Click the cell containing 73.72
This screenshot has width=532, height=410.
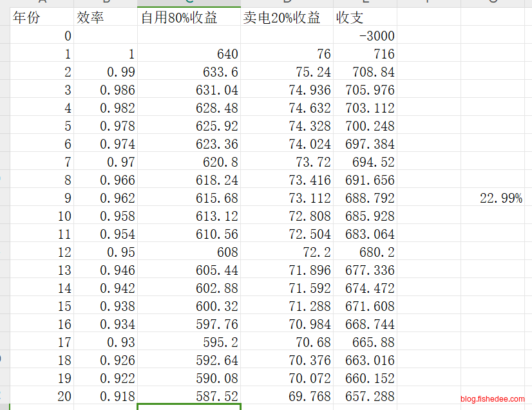[x=287, y=162]
